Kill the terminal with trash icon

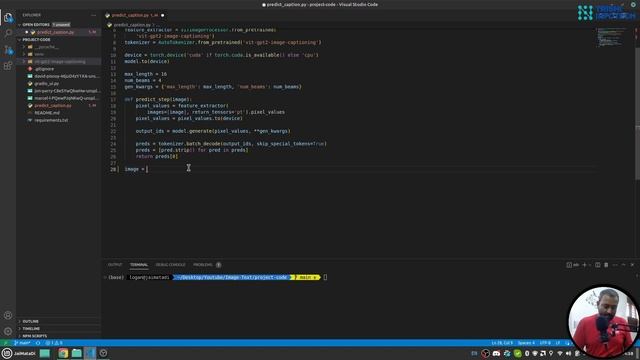click(x=606, y=265)
